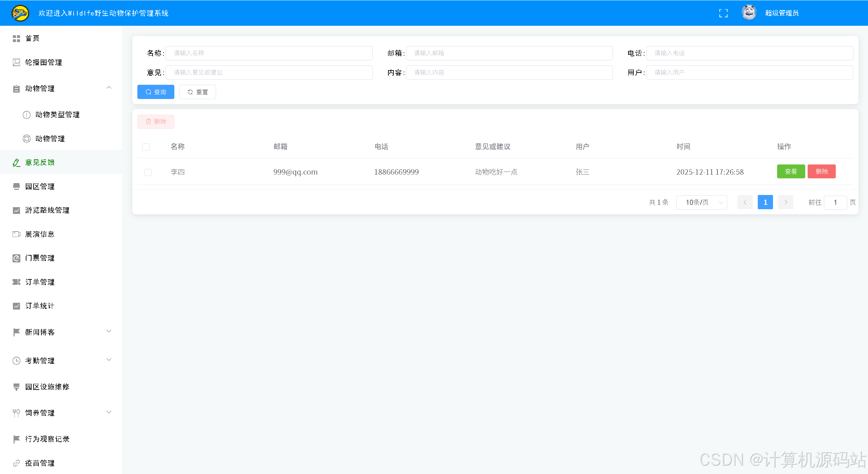Click the 园区设施维修 brush icon
The width and height of the screenshot is (868, 474).
point(16,387)
